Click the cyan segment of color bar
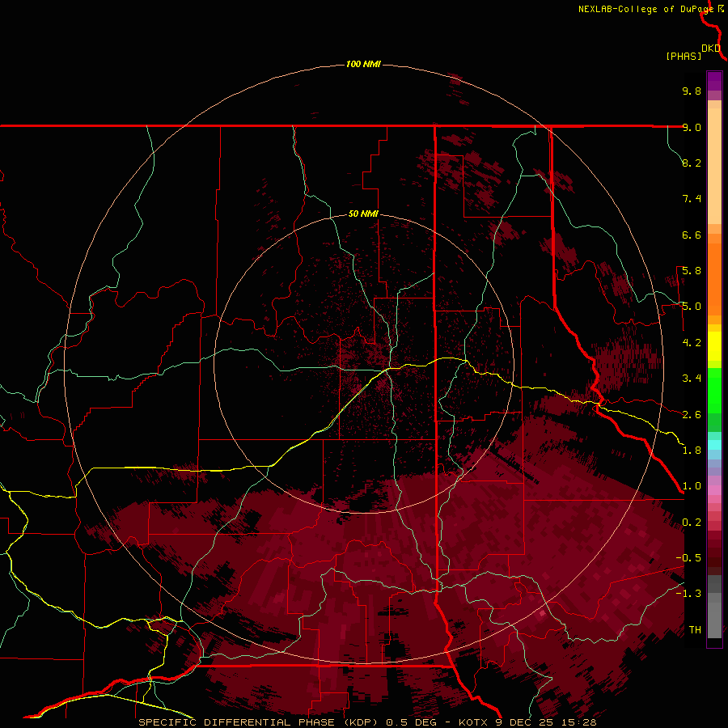The image size is (728, 728). pos(714,445)
